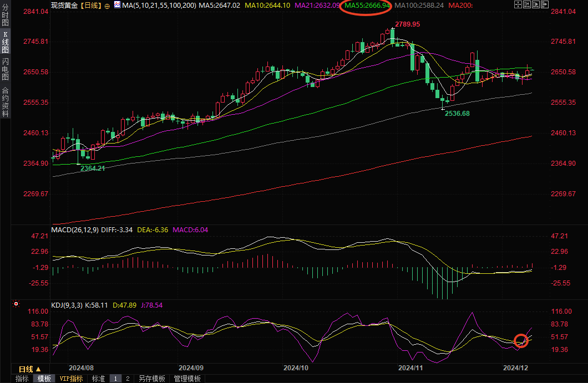
Task: Click the MA indicator icon before MA(5,10,21,55,100,200)
Action: (x=117, y=5)
